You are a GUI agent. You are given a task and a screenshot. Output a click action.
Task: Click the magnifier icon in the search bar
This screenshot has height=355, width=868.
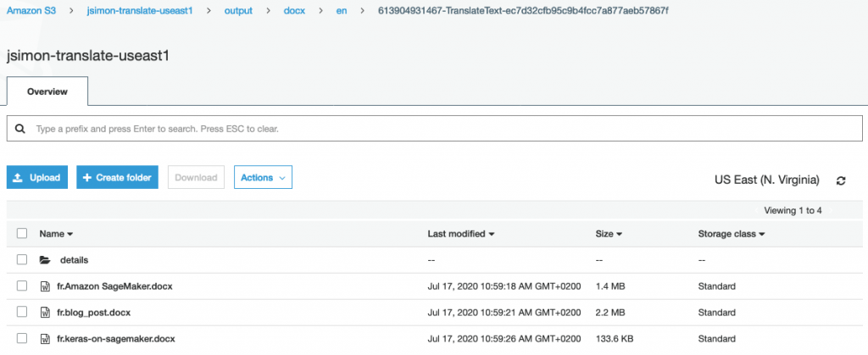coord(20,129)
